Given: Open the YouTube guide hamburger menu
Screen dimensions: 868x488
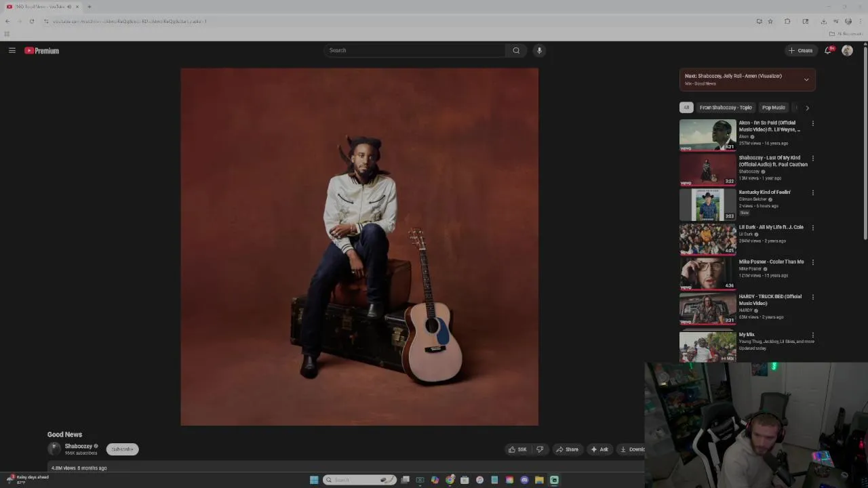Looking at the screenshot, I should click(12, 50).
